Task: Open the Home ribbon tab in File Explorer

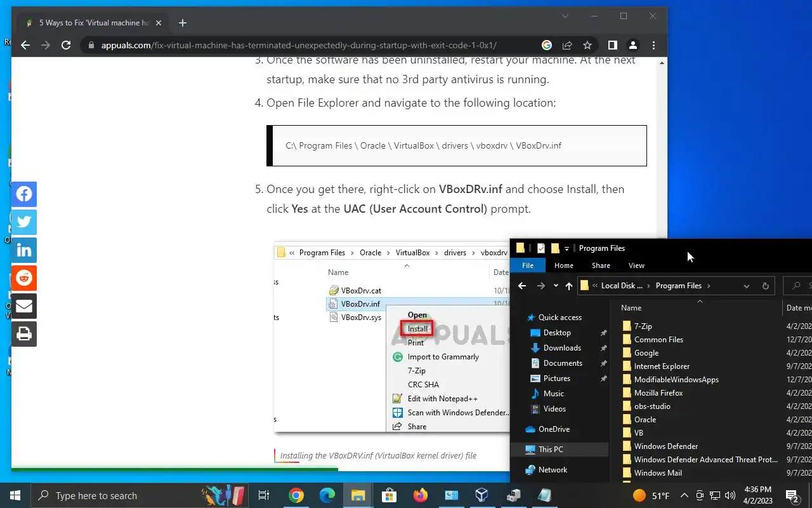Action: [564, 265]
